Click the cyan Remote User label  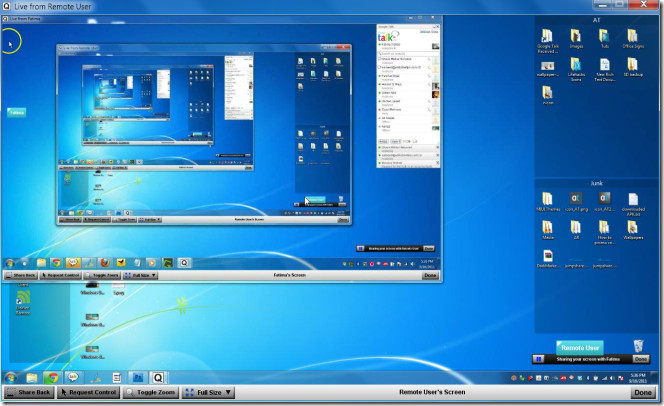580,348
